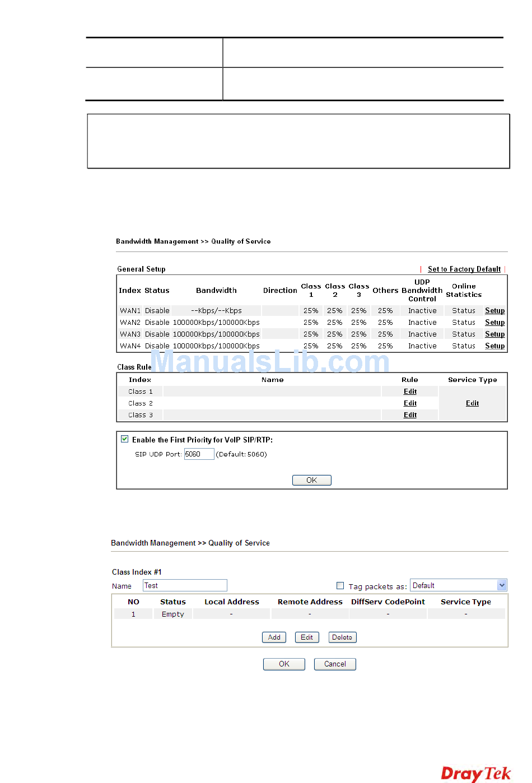Toggle First Priority for VoIP SIP/RTP checkbox
The height and width of the screenshot is (783, 532).
coord(125,439)
